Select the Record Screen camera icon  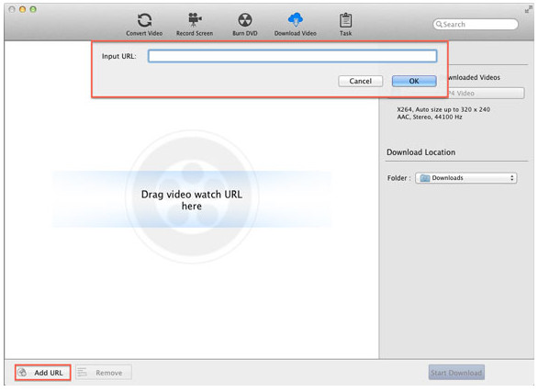[x=195, y=20]
